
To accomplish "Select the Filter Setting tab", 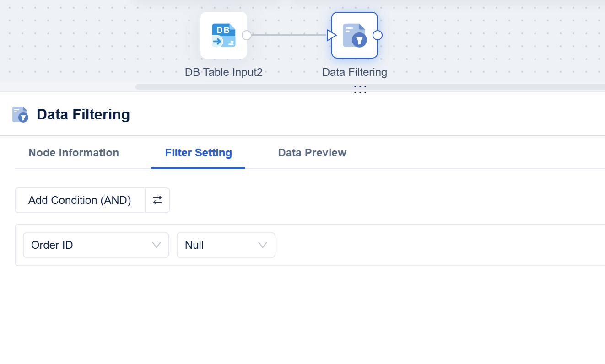I will [x=198, y=152].
